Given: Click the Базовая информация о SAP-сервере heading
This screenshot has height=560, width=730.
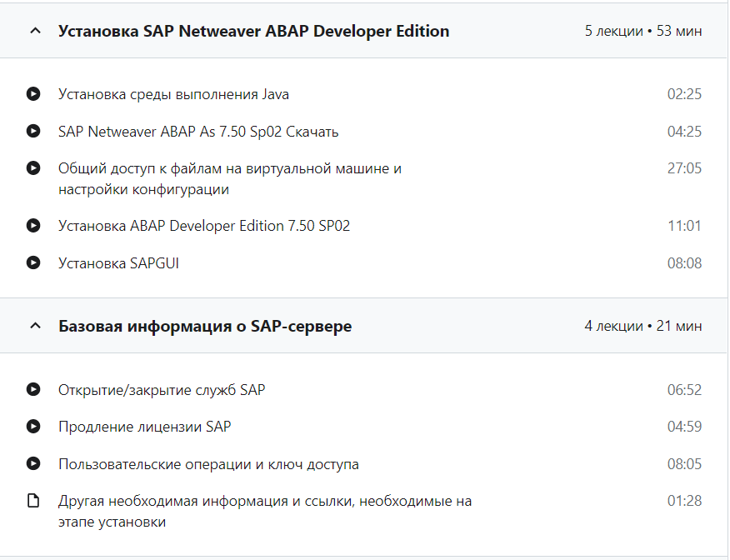Looking at the screenshot, I should [205, 326].
